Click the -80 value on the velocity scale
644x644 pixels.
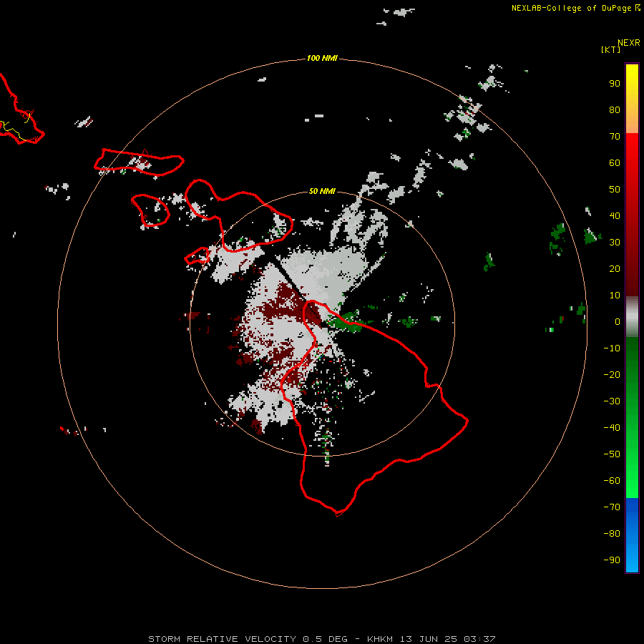pyautogui.click(x=612, y=534)
